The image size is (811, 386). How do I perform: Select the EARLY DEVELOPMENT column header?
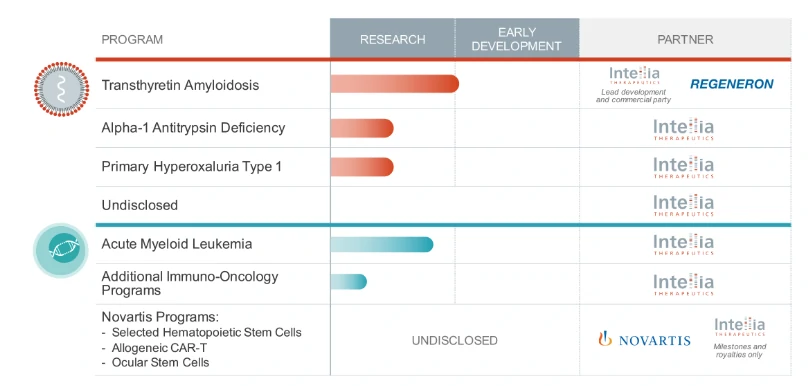pos(517,39)
